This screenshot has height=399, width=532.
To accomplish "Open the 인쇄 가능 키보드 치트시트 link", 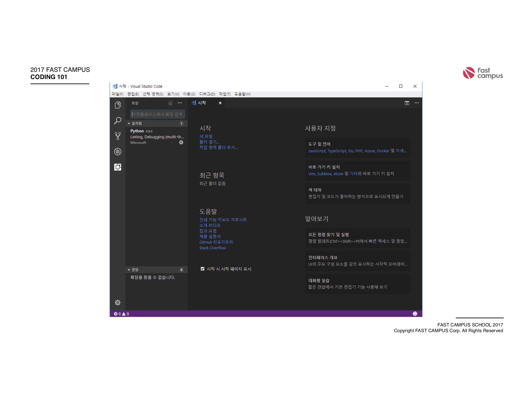I will point(223,220).
